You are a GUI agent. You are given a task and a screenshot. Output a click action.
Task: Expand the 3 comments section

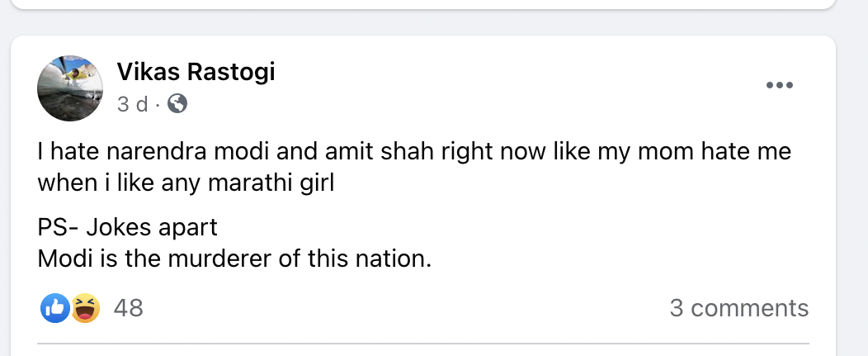[738, 308]
